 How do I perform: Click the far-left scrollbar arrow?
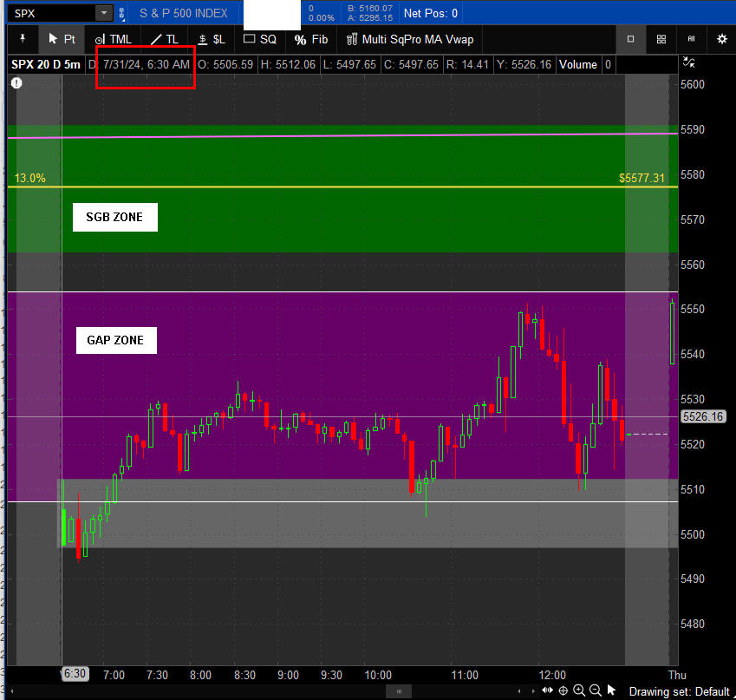pyautogui.click(x=12, y=691)
